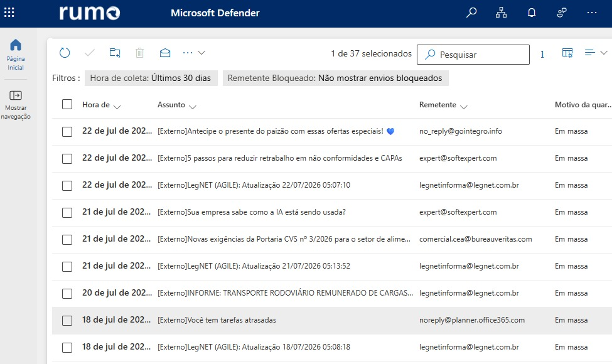Open notifications bell
The image size is (612, 364).
click(x=532, y=13)
